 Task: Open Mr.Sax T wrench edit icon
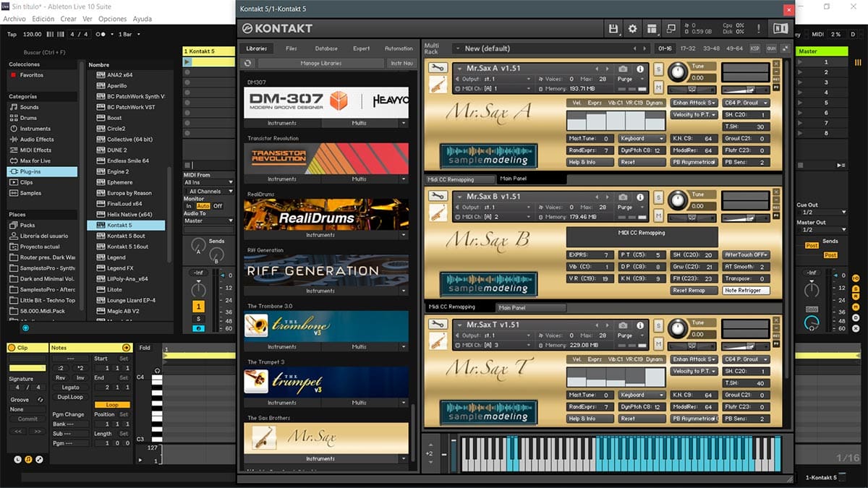tap(438, 325)
